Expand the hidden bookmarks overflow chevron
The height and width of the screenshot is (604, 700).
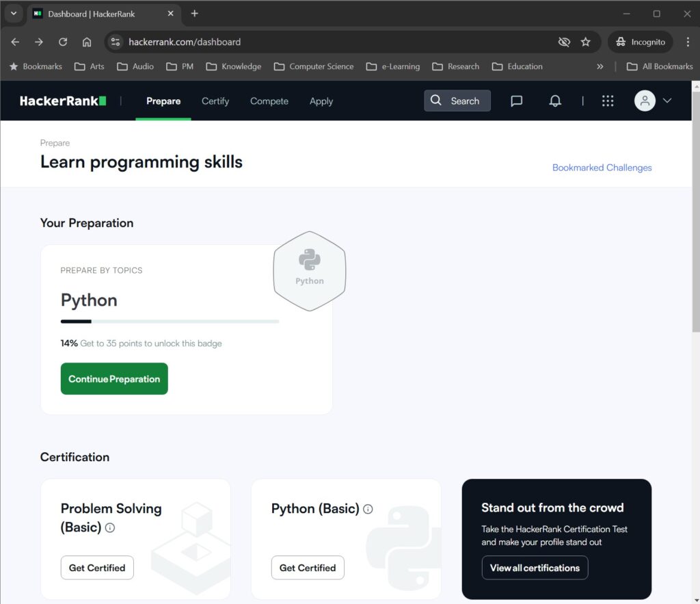tap(600, 66)
